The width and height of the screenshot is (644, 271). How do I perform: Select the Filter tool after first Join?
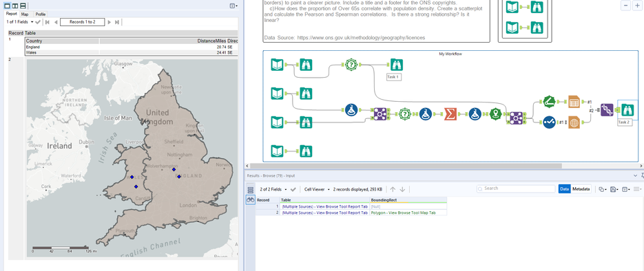[x=405, y=114]
